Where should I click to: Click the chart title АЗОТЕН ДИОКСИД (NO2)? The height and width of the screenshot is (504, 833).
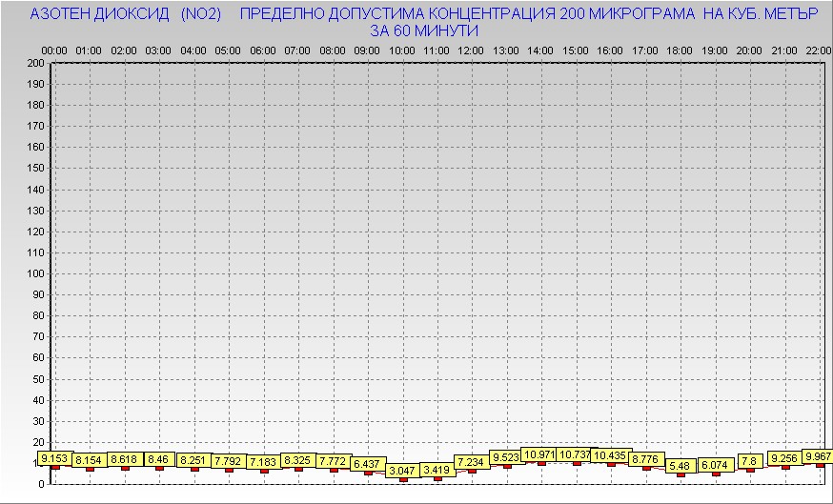(126, 15)
